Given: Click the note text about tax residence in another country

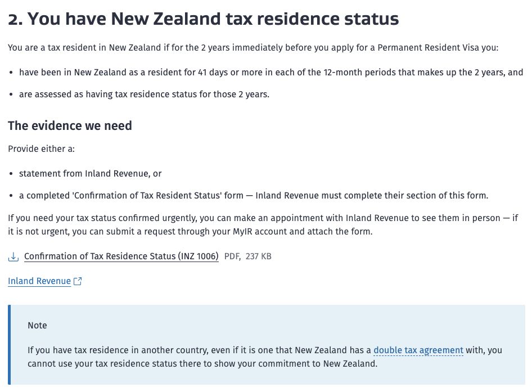Looking at the screenshot, I should 265,357.
